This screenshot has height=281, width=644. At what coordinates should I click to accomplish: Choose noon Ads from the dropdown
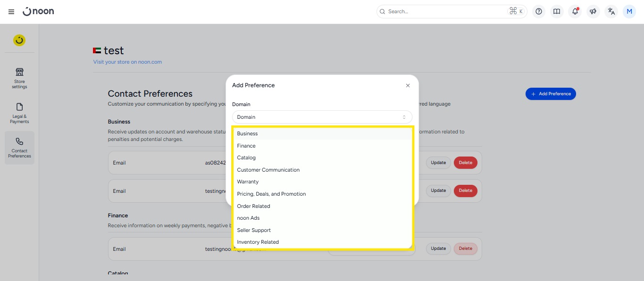(248, 218)
